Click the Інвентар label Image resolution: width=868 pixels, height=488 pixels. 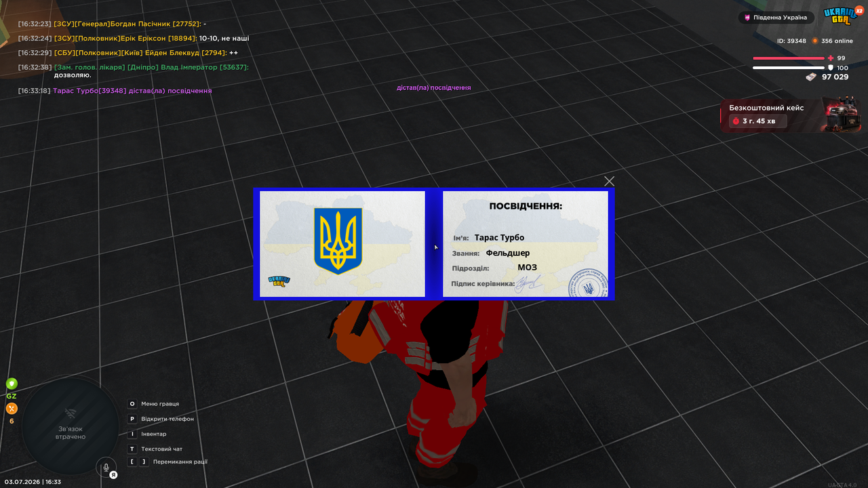(x=154, y=434)
